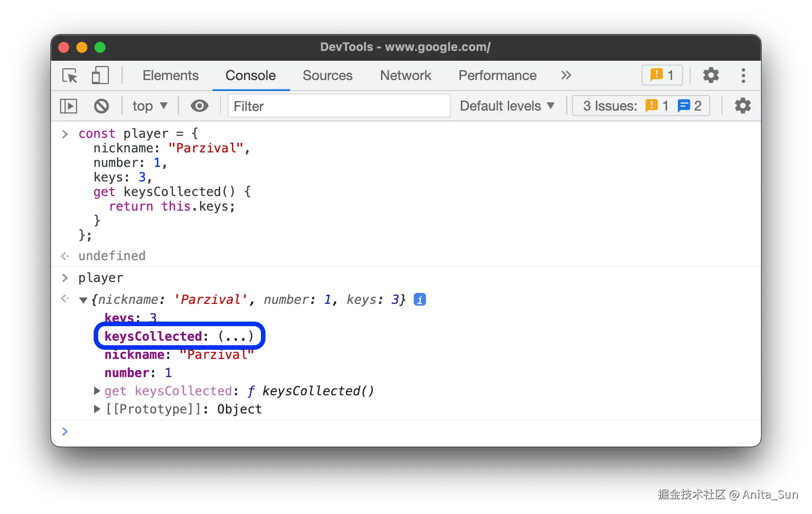
Task: Open Console settings gear in filter bar
Action: pyautogui.click(x=742, y=106)
